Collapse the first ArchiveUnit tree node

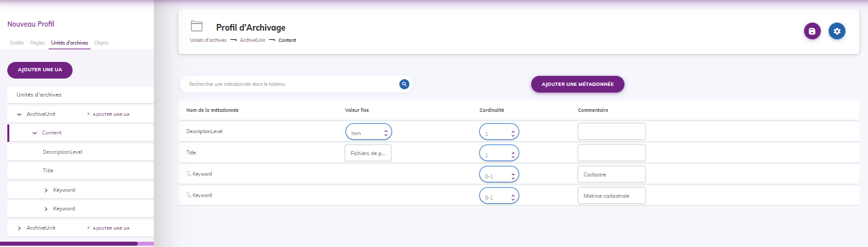coord(19,115)
